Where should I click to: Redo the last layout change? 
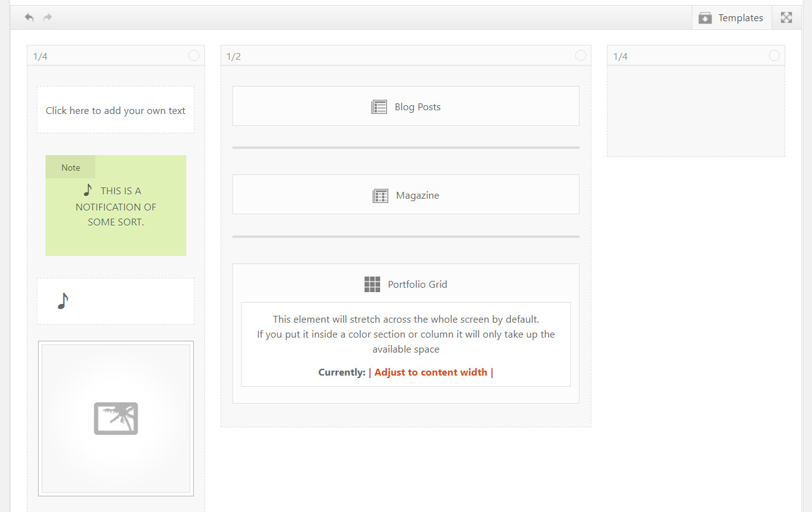tap(47, 17)
